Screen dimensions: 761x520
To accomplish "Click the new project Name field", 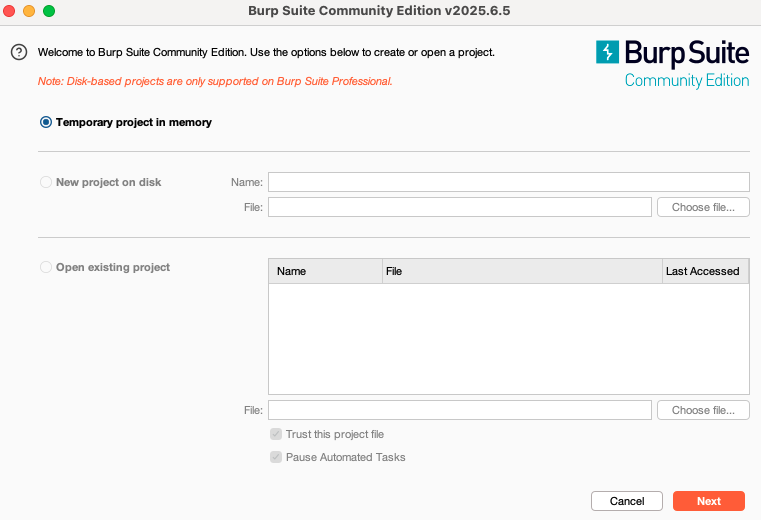I will coord(509,182).
